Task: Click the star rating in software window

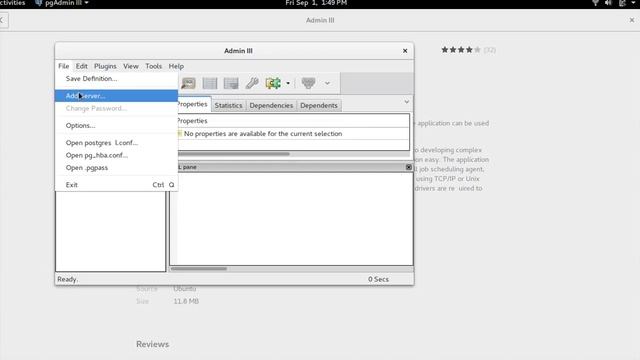Action: 461,50
